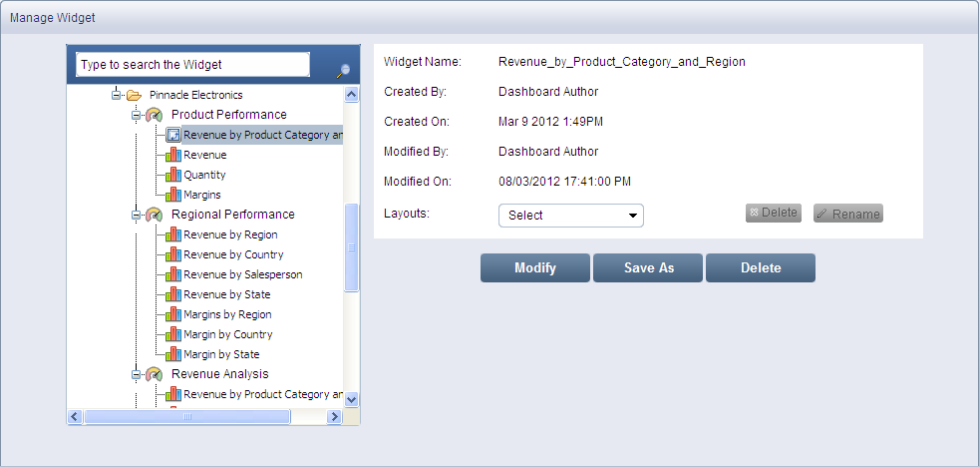The image size is (980, 467).
Task: Collapse the Pinnacle Electronics folder node
Action: 116,95
